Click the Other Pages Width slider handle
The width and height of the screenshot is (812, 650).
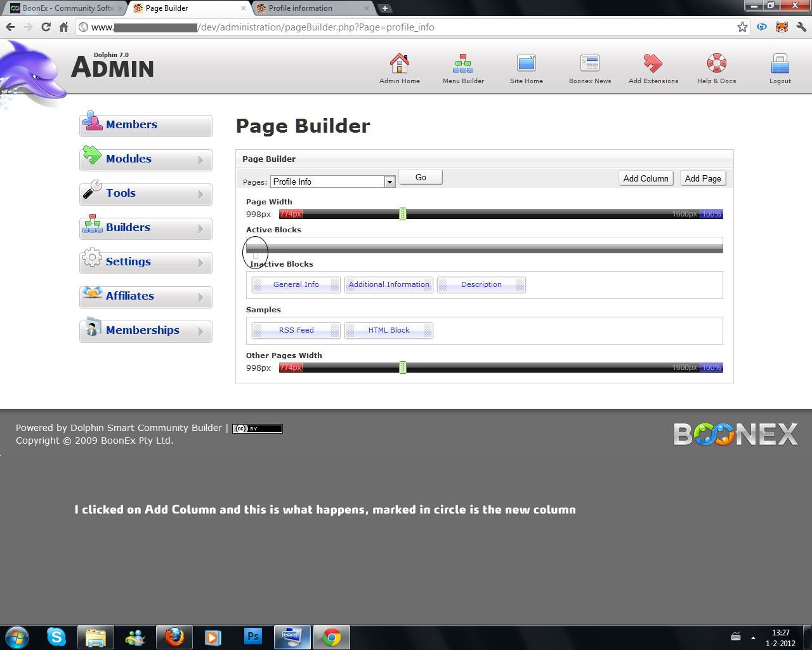403,368
